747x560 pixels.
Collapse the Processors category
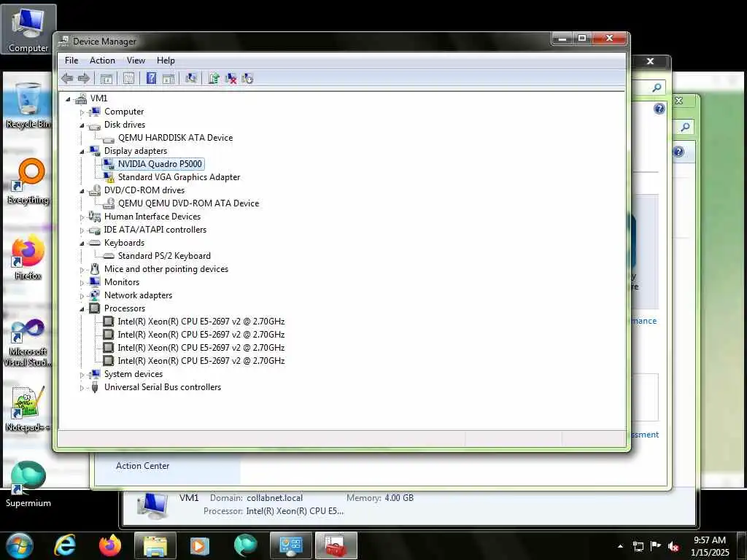click(82, 309)
